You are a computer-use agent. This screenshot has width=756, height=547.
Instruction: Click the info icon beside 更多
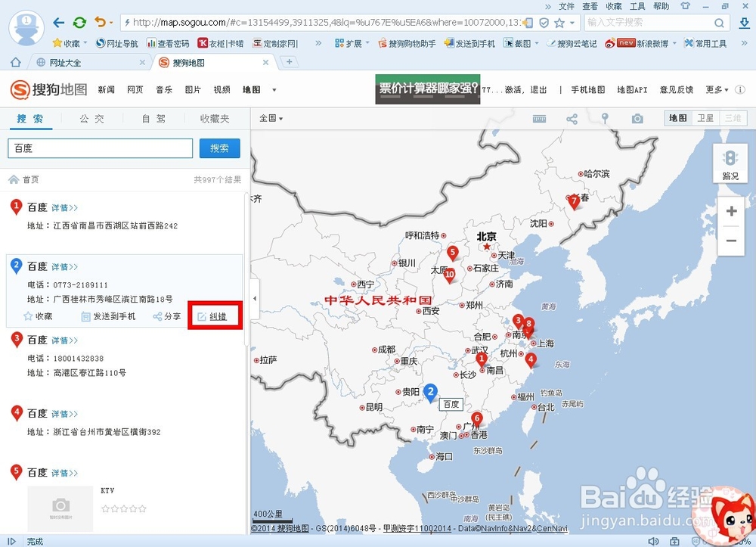coord(740,90)
